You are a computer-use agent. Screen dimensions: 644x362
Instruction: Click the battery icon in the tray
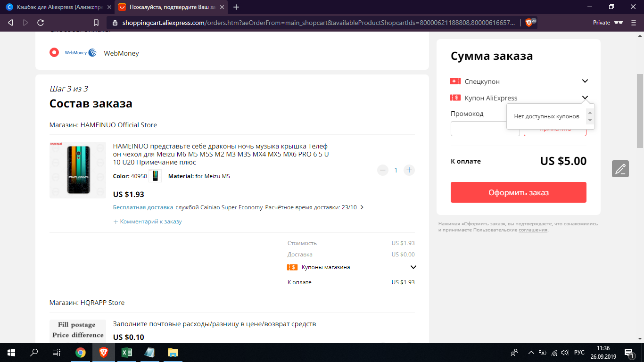point(543,353)
